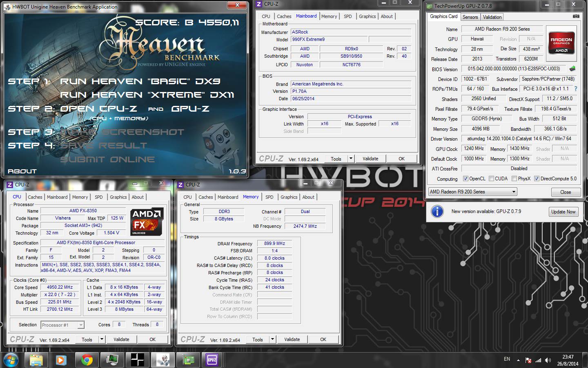
Task: Save the BIOS using the green chip icon
Action: 572,69
